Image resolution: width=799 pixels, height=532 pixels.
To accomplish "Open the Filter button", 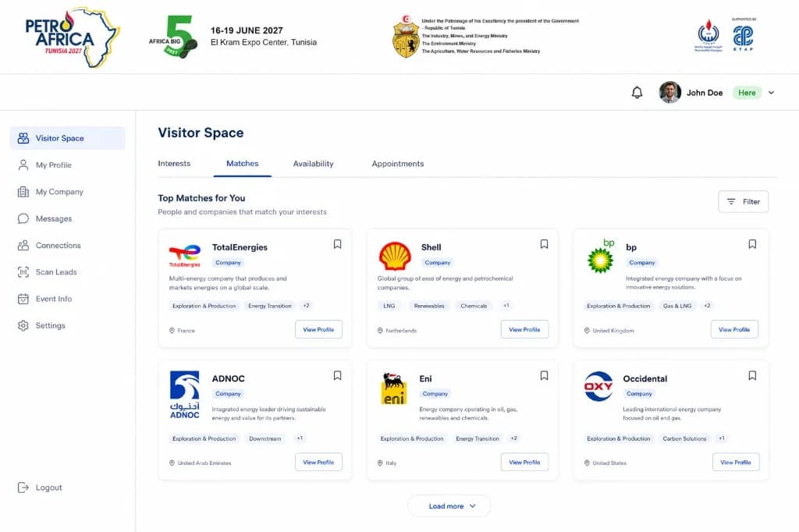I will pos(744,202).
